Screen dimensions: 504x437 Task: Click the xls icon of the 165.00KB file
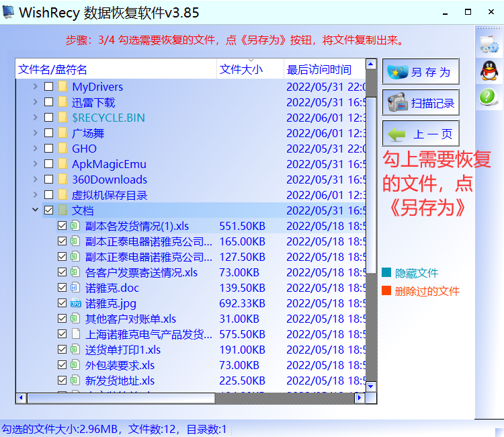click(75, 241)
